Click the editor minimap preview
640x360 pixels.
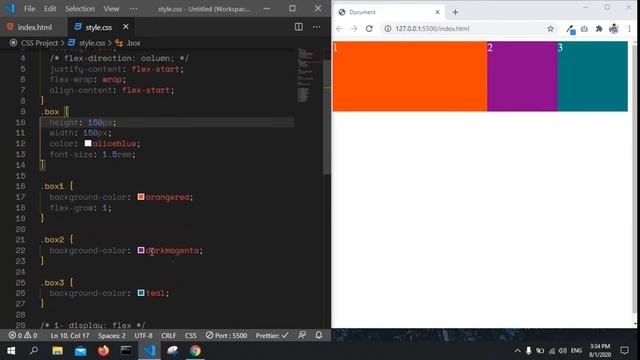(x=305, y=76)
